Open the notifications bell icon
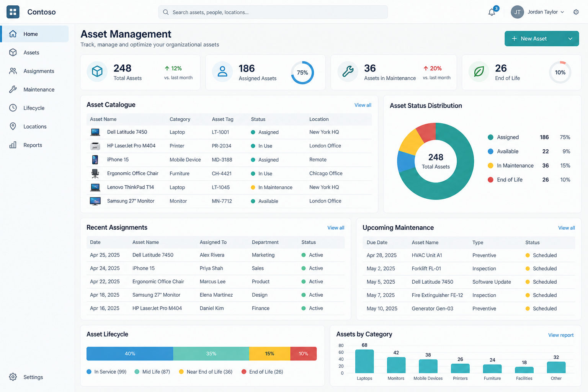Screen dimensions: 588x392 click(x=492, y=12)
